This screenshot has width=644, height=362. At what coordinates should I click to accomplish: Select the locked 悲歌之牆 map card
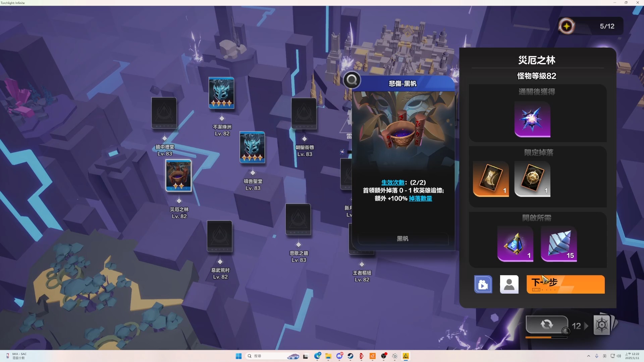[298, 219]
